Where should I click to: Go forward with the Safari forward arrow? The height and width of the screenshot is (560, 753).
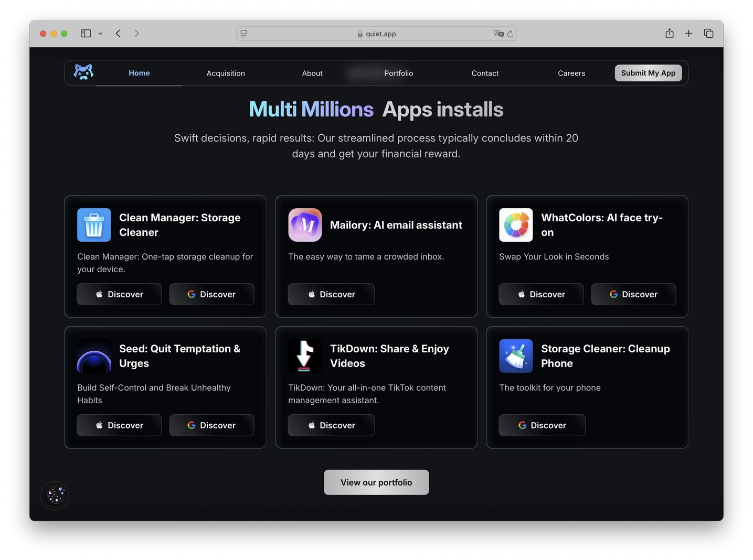pos(136,34)
